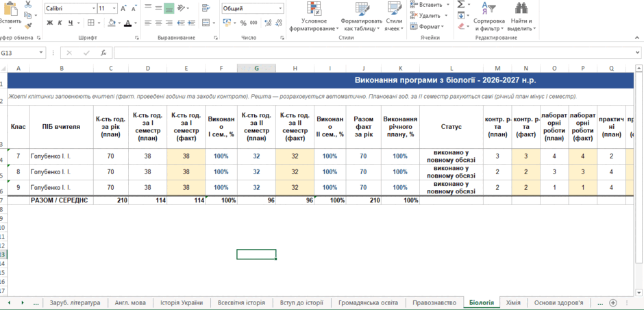Increase font size with the larger A icon
This screenshot has height=310, width=644.
[x=125, y=8]
